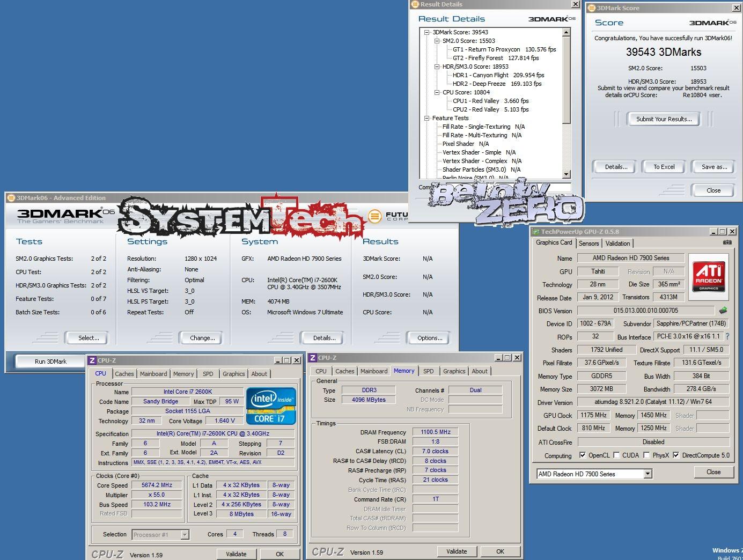
Task: Click the To Excel button
Action: [x=664, y=167]
